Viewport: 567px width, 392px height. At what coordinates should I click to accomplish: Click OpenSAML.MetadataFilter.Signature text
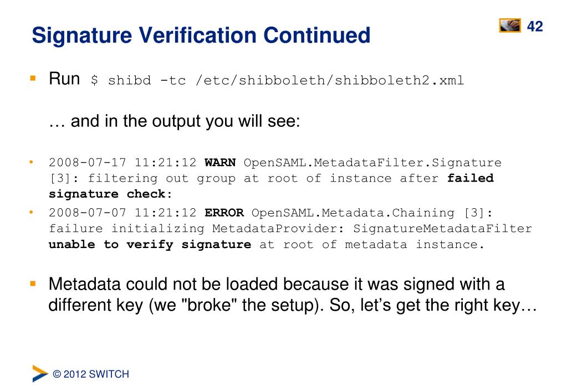coord(372,163)
